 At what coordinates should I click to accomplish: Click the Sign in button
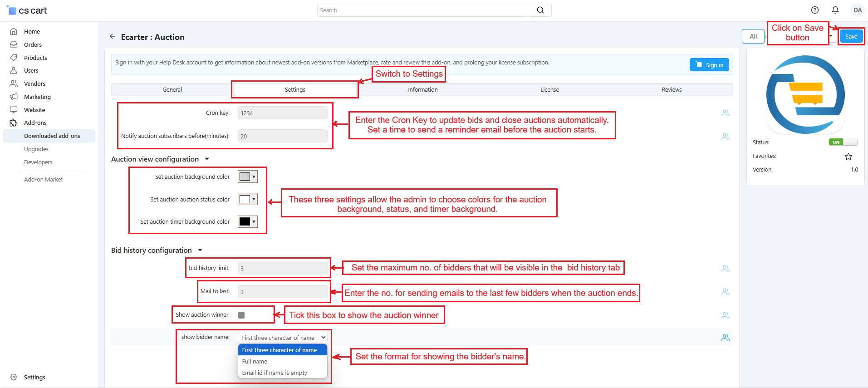point(709,65)
